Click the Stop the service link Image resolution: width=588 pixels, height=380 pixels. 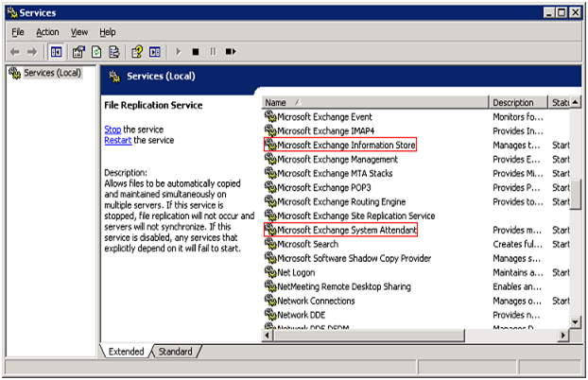112,130
